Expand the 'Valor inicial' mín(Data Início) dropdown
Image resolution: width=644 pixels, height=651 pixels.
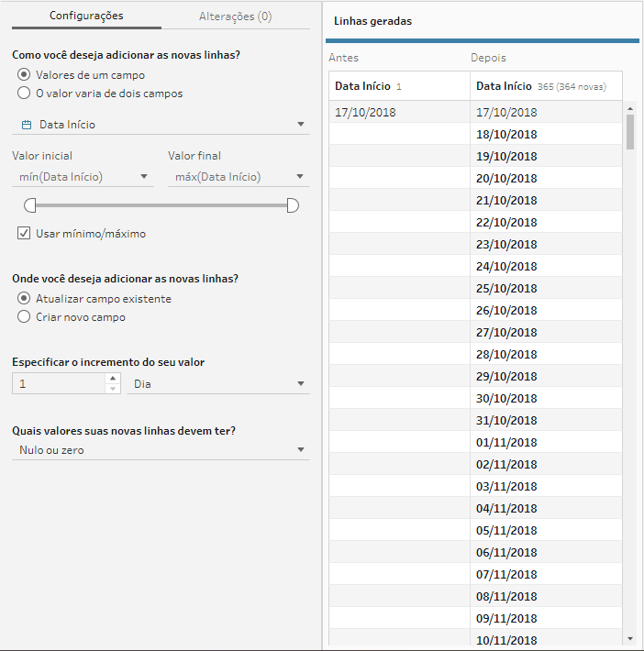pyautogui.click(x=83, y=177)
